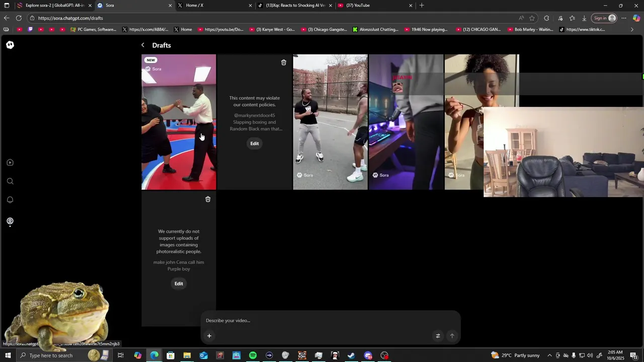Screen dimensions: 644x362
Task: Open Task View on taskbar
Action: pyautogui.click(x=121, y=355)
